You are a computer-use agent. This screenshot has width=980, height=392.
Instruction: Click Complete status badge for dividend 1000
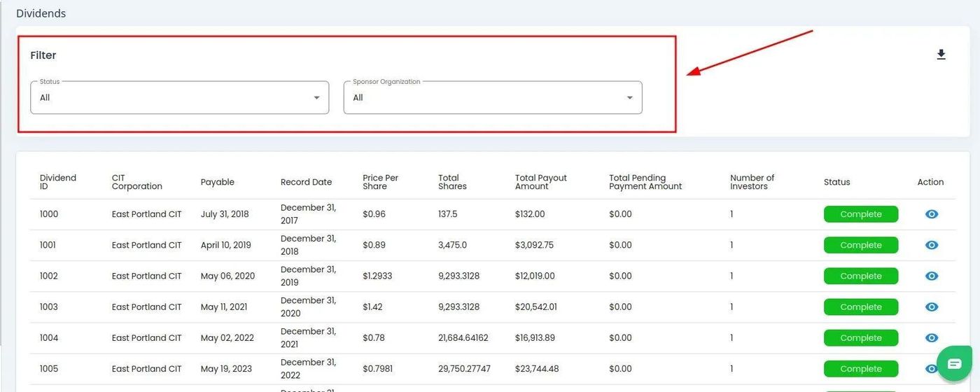pyautogui.click(x=860, y=214)
